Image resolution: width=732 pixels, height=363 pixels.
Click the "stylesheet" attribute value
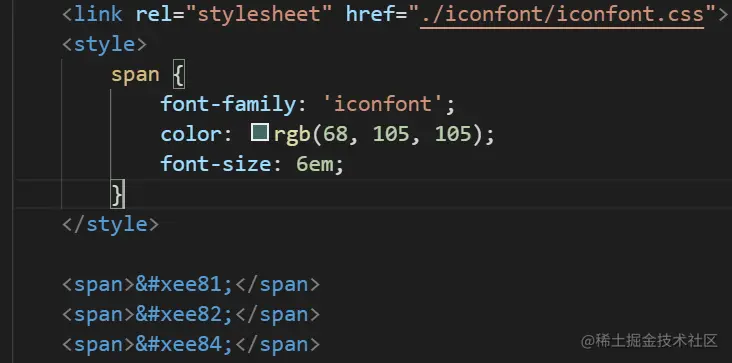[x=259, y=14]
